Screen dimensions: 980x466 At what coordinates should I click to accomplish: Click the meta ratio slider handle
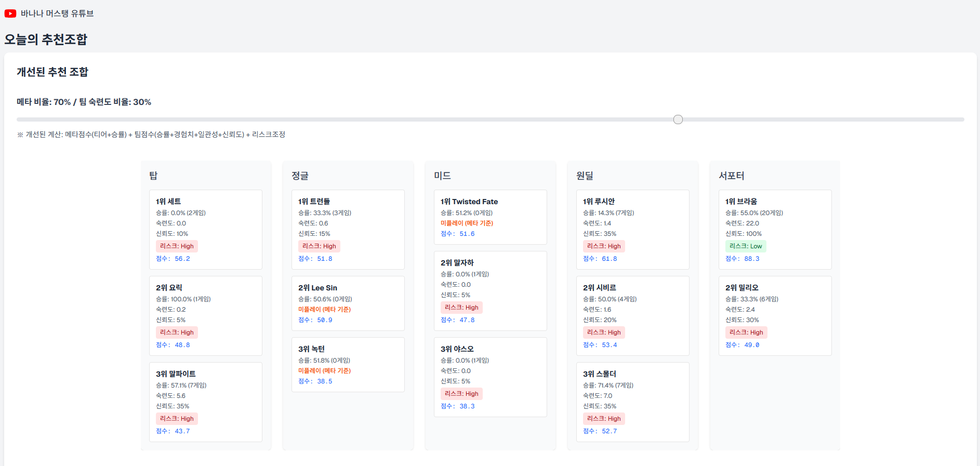pos(678,119)
